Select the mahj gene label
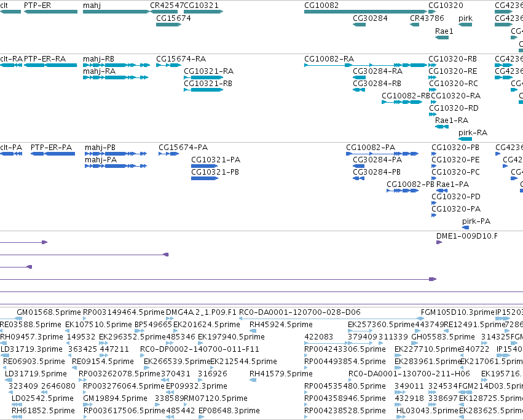This screenshot has width=523, height=420. point(92,6)
